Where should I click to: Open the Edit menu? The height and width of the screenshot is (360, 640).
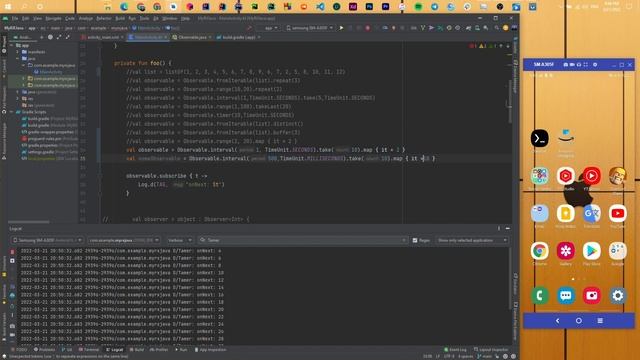pyautogui.click(x=26, y=18)
